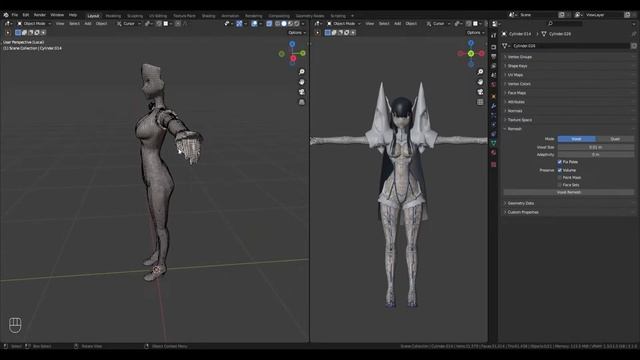Open the Output properties tab icon
Screen dimensions: 640x360
[x=493, y=56]
